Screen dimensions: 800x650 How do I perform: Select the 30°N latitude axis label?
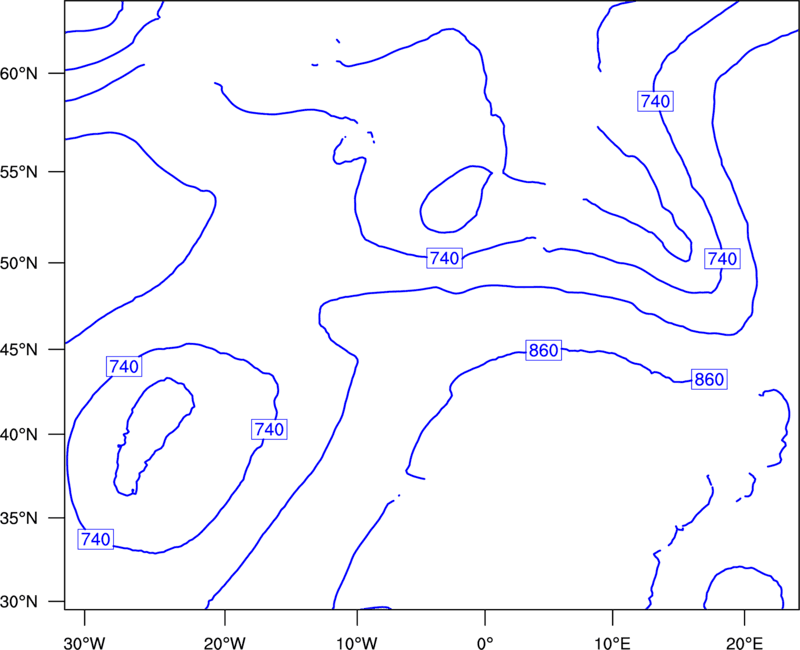[19, 602]
